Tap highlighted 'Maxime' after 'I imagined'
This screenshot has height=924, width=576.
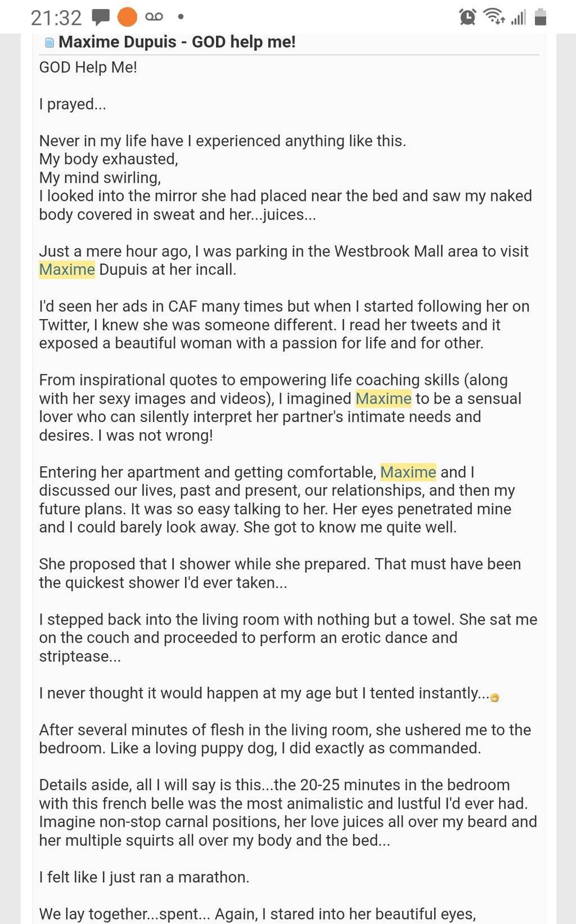click(384, 398)
